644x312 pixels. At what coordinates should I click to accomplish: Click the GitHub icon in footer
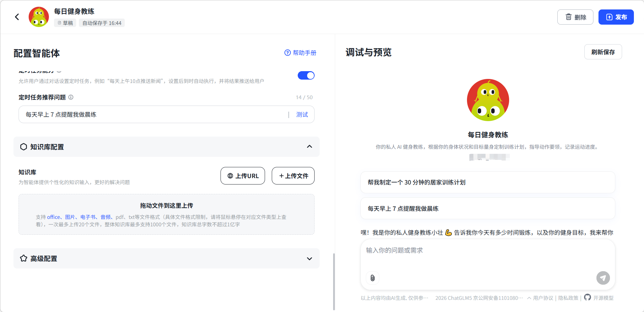pos(587,297)
